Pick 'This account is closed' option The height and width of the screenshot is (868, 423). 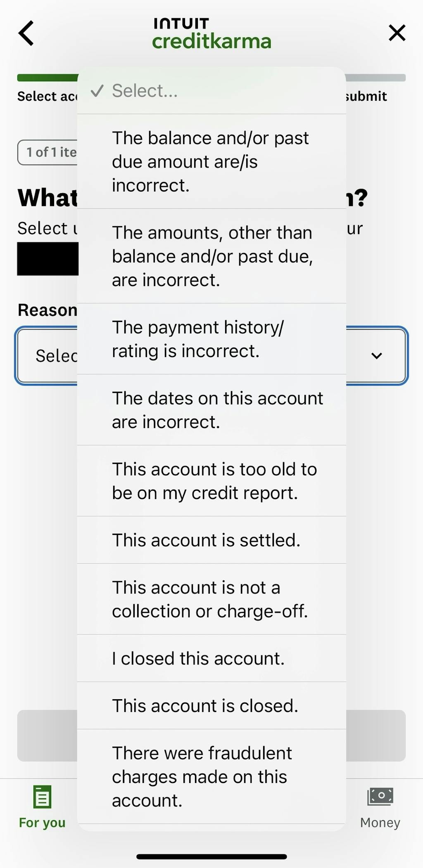(211, 705)
